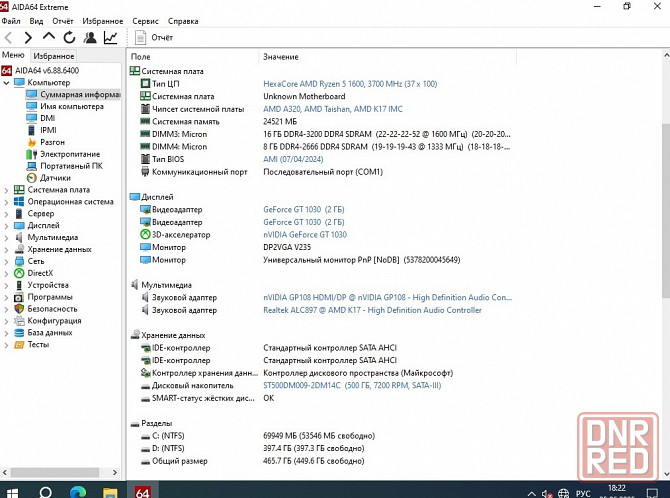Click the Back navigation arrow

pyautogui.click(x=8, y=38)
